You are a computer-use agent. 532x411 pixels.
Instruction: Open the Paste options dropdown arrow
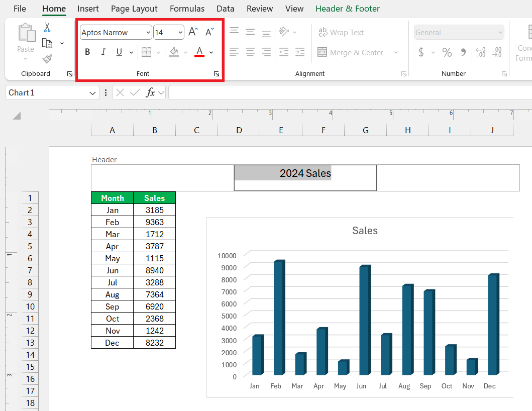pos(26,59)
